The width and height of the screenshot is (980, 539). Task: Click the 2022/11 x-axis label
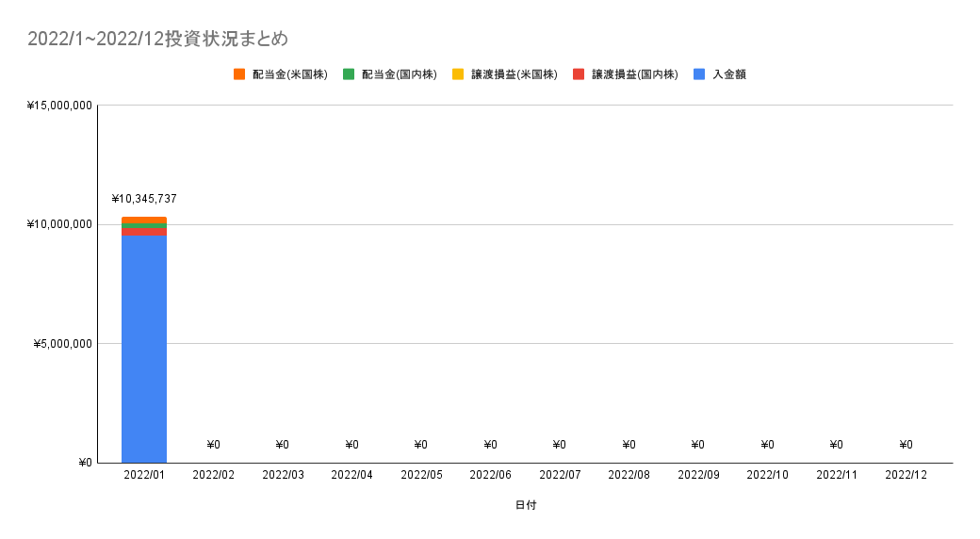pos(837,475)
